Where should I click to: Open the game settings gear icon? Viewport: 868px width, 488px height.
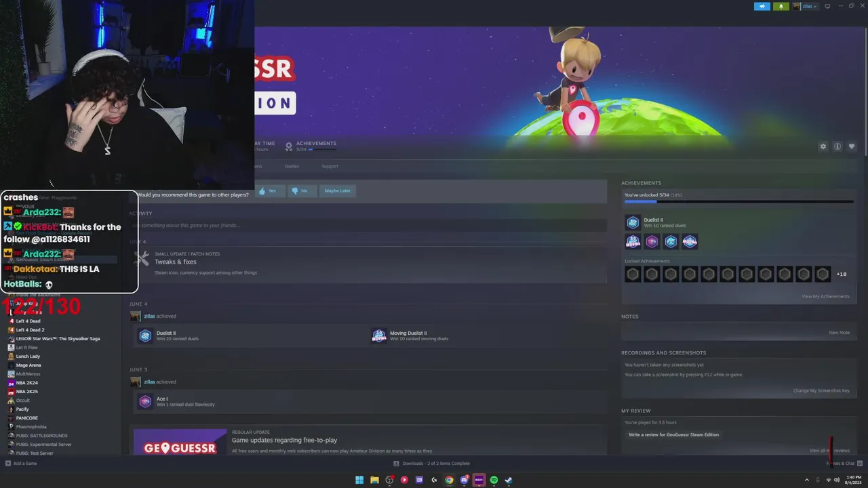(823, 146)
